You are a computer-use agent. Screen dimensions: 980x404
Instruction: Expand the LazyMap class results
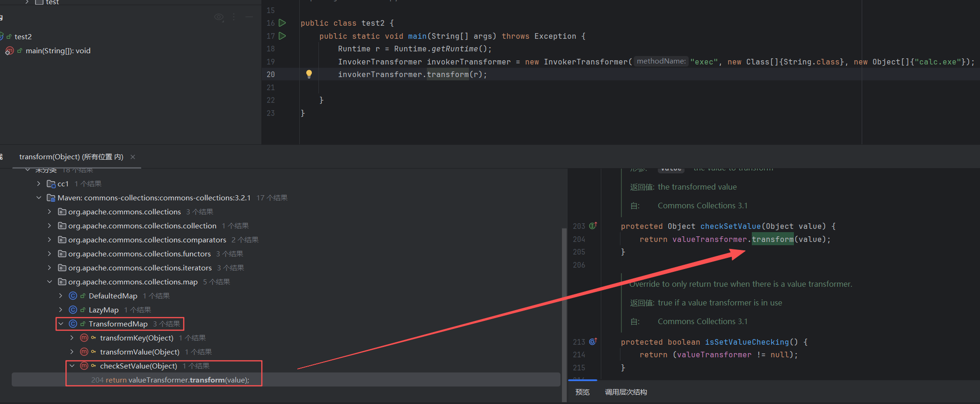61,310
